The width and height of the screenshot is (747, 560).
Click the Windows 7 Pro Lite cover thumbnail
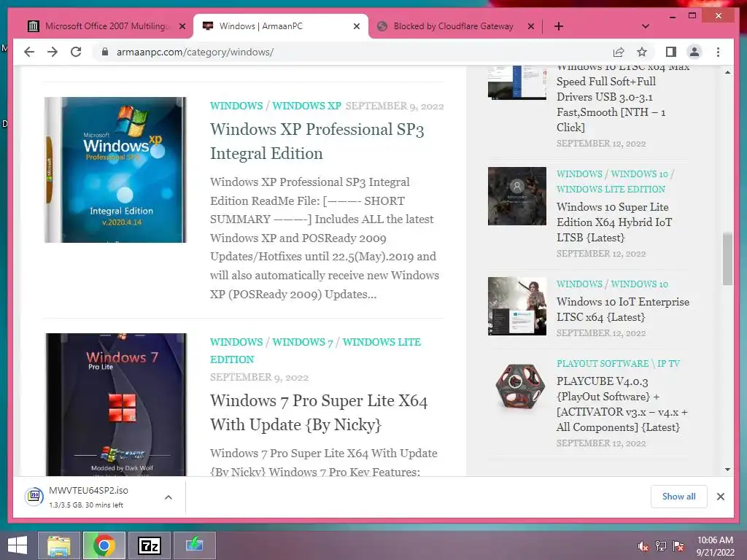click(x=116, y=404)
